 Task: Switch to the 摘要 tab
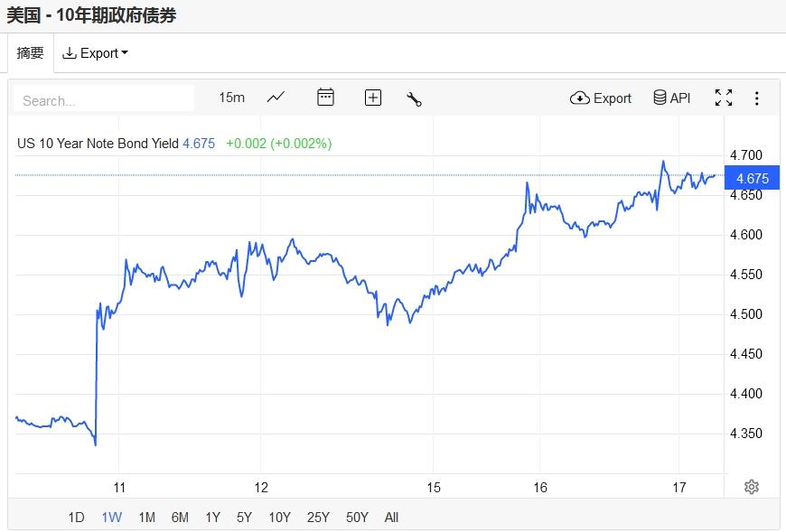[30, 53]
